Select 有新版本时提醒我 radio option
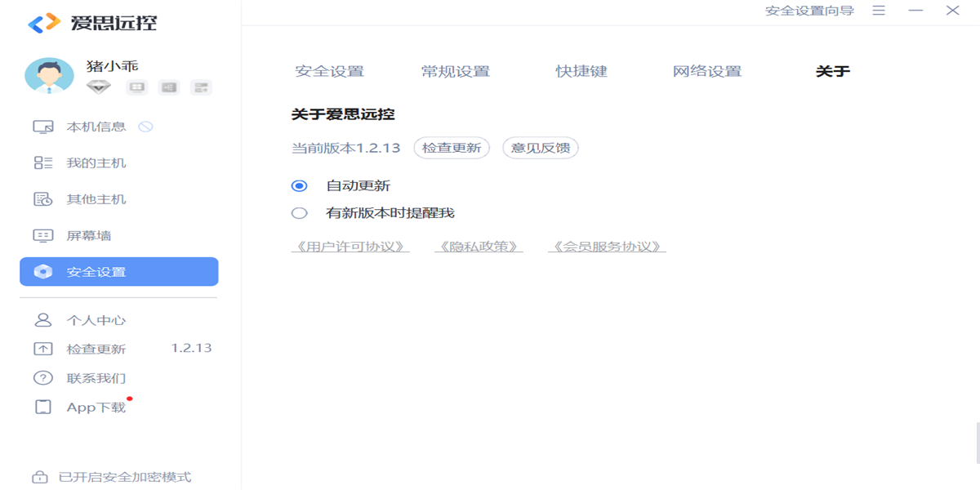980x490 pixels. click(x=300, y=213)
